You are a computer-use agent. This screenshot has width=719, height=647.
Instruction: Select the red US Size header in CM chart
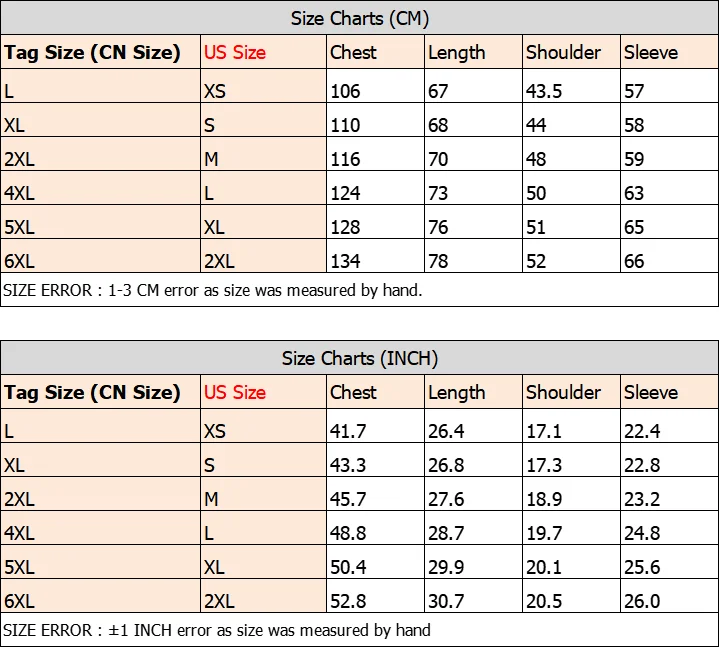[x=235, y=52]
